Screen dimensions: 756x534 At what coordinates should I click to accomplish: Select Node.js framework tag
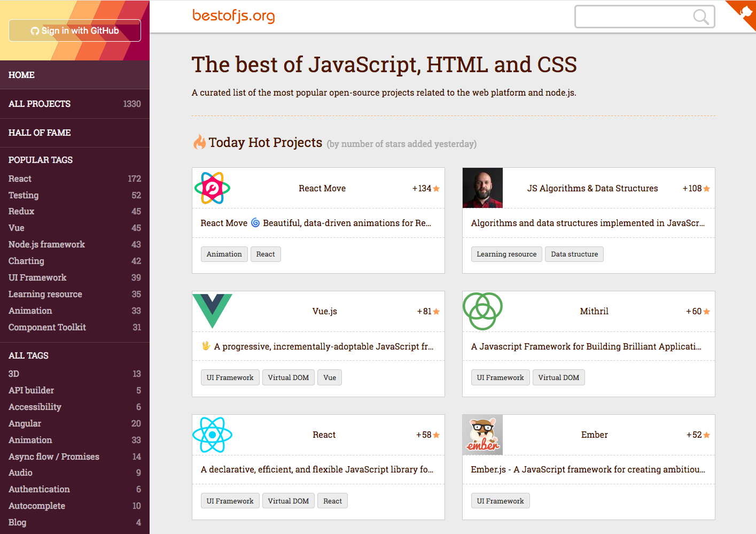tap(75, 244)
